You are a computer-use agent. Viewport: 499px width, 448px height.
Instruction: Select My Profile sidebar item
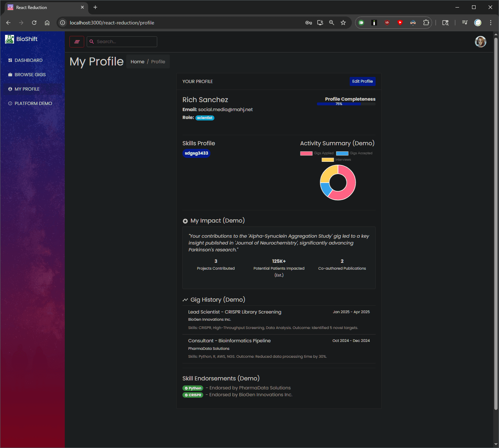click(x=27, y=89)
